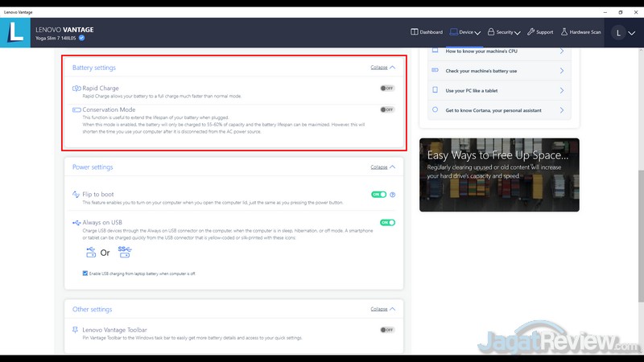Collapse the Battery settings section
This screenshot has width=644, height=362.
point(382,68)
